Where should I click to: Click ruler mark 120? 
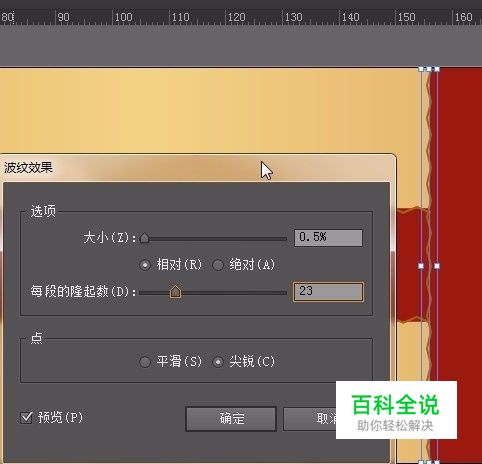[237, 17]
